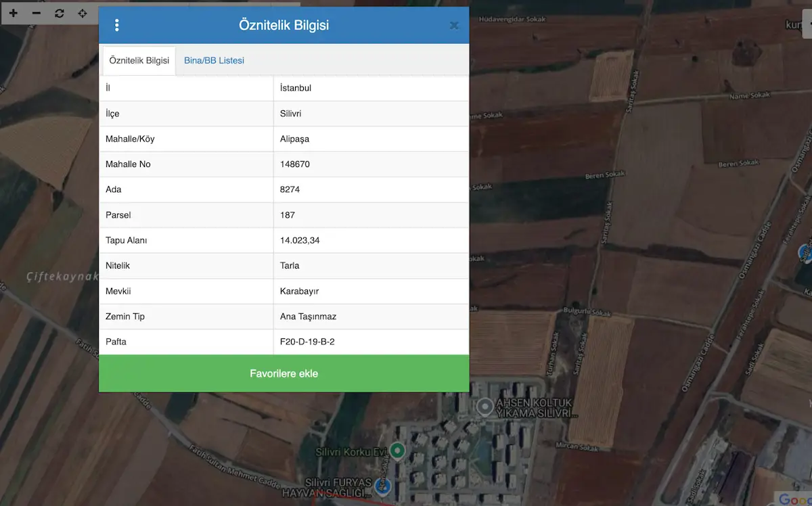Zoom in with the plus map tool
The image size is (812, 506).
pos(13,13)
